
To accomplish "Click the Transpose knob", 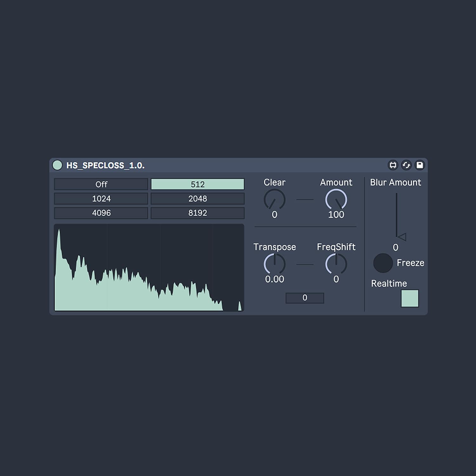I will pos(274,264).
